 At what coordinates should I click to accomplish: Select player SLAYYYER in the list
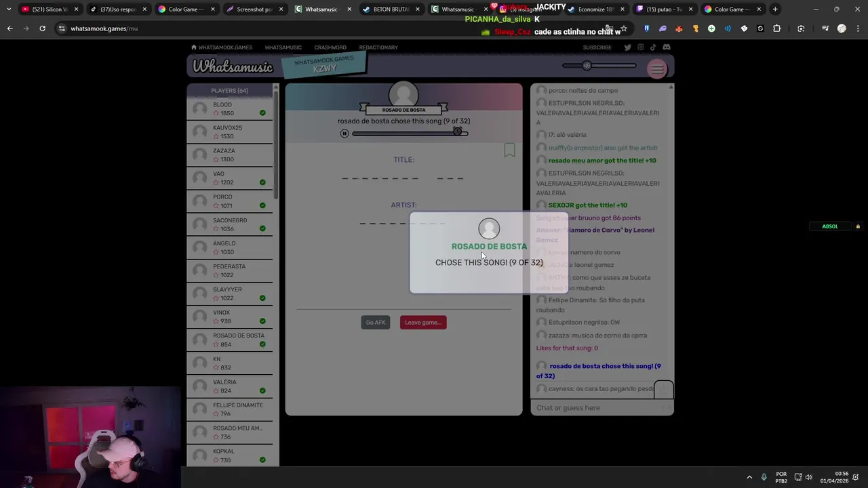point(230,293)
